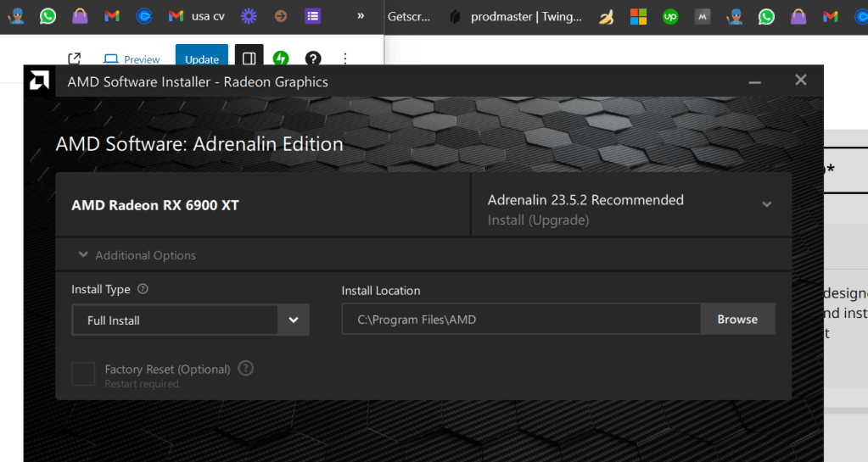The height and width of the screenshot is (462, 868).
Task: Click the Update button in the editor
Action: point(202,57)
